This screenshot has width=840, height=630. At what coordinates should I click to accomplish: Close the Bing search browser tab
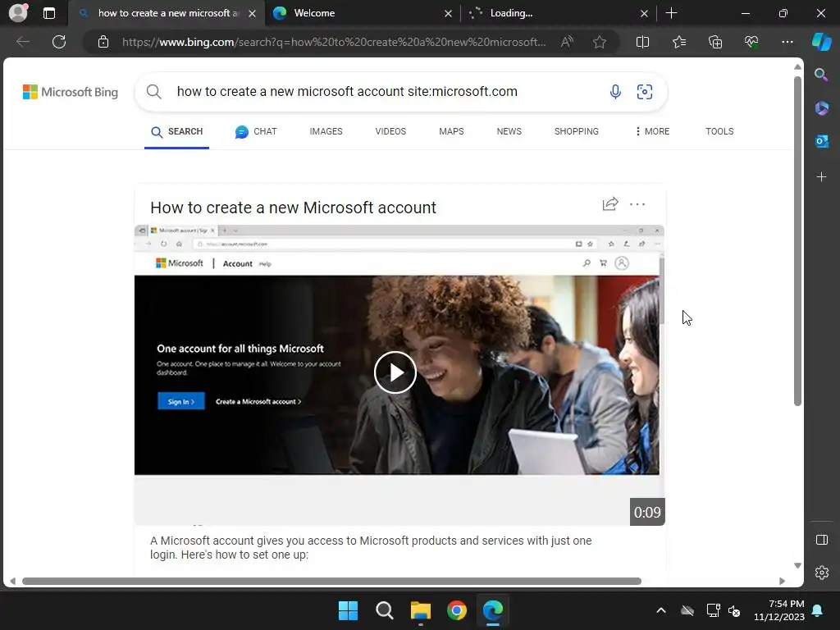tap(252, 13)
